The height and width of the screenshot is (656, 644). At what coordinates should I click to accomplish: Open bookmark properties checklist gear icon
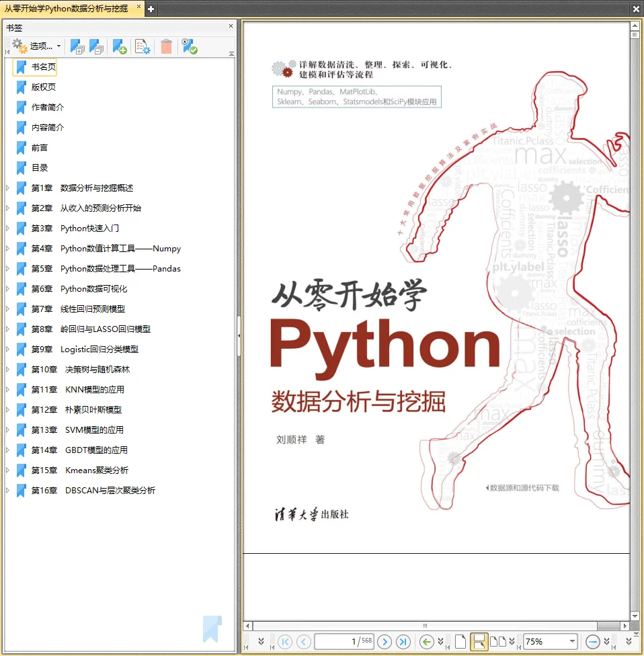[x=143, y=46]
